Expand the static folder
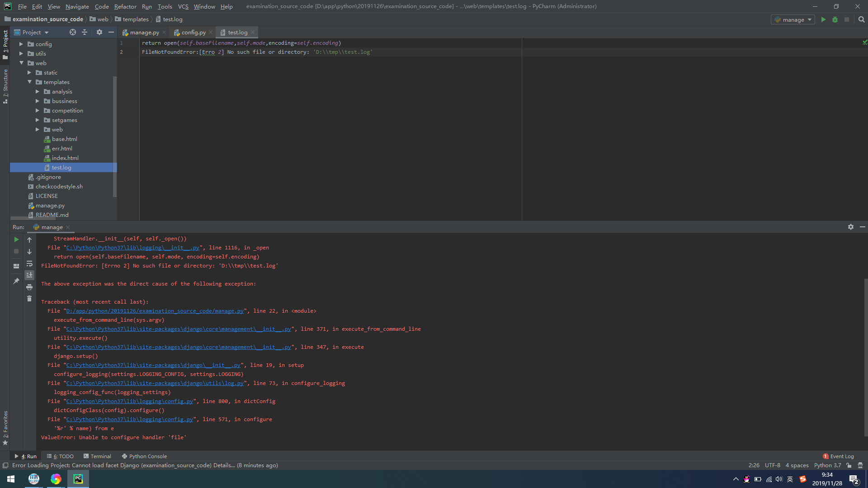The width and height of the screenshot is (868, 488). [29, 72]
